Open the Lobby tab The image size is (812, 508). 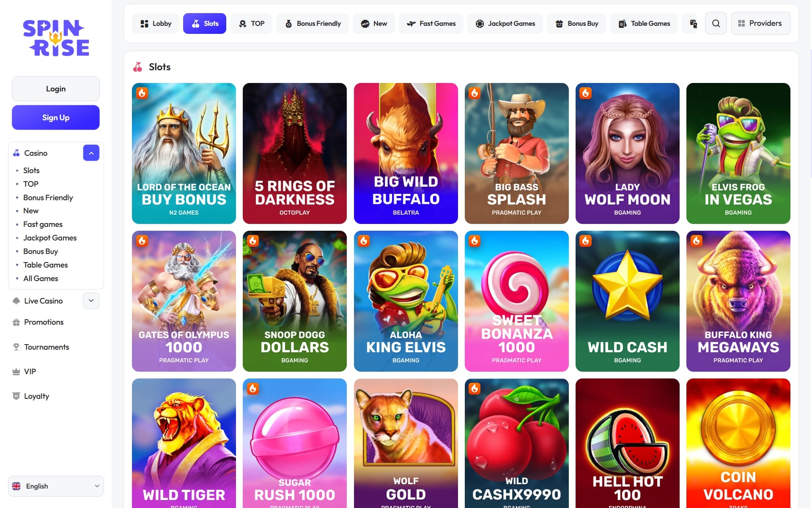156,24
